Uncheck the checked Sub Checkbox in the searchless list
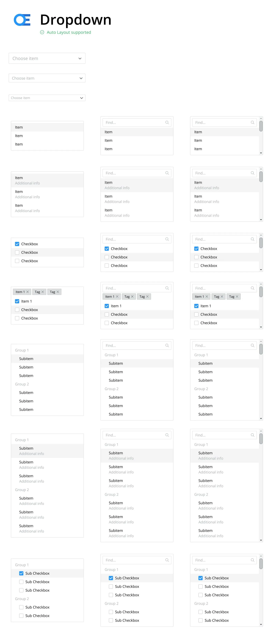Screen dimensions: 276x644 (x=21, y=573)
